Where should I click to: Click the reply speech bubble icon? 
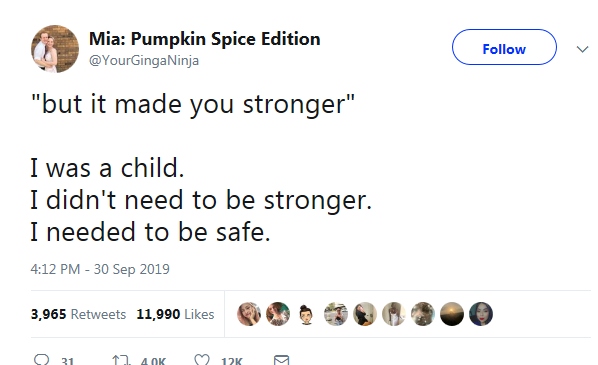42,360
